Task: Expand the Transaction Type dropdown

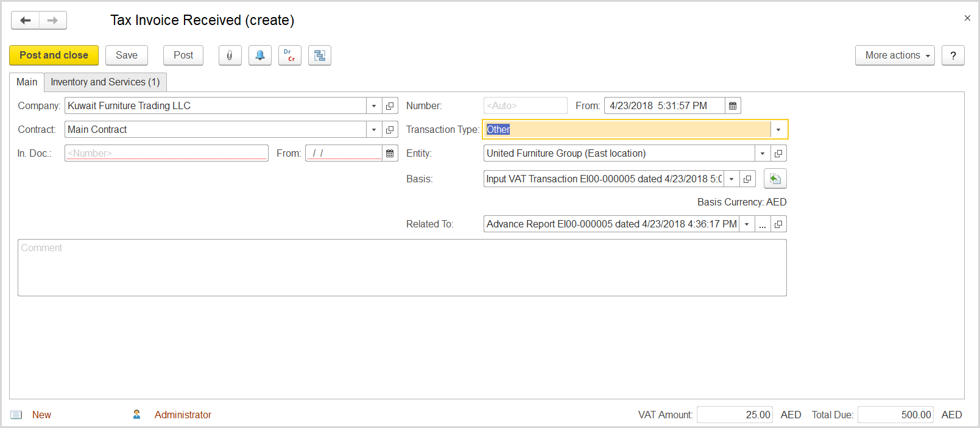Action: (778, 129)
